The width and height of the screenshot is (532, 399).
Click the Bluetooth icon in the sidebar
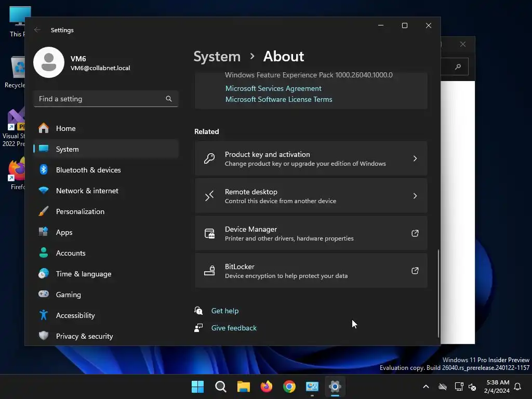pyautogui.click(x=44, y=169)
